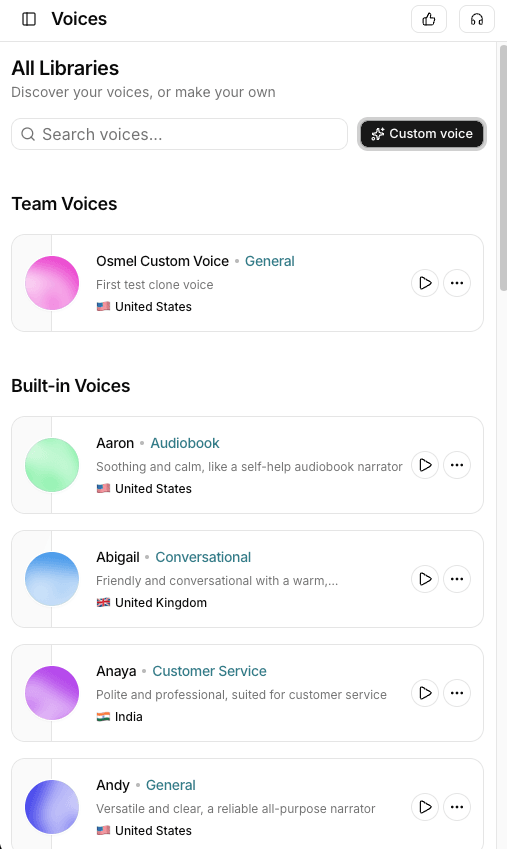Toggle the sidebar panel icon
Viewport: 507px width, 849px height.
click(29, 19)
